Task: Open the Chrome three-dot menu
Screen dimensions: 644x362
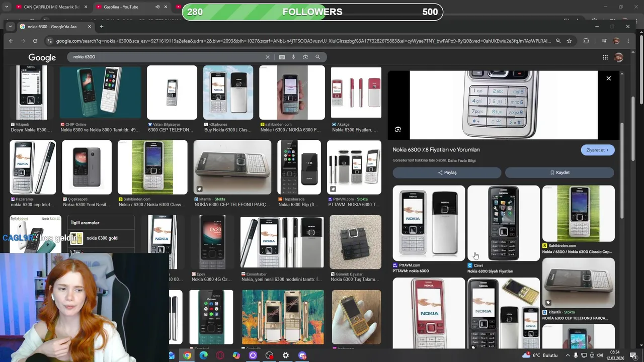Action: (x=628, y=41)
